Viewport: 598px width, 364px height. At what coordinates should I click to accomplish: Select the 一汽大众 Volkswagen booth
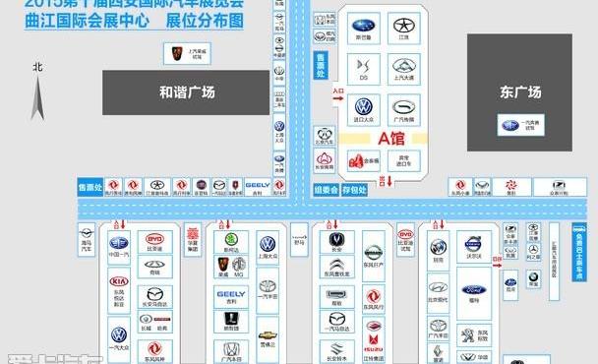(x=119, y=339)
